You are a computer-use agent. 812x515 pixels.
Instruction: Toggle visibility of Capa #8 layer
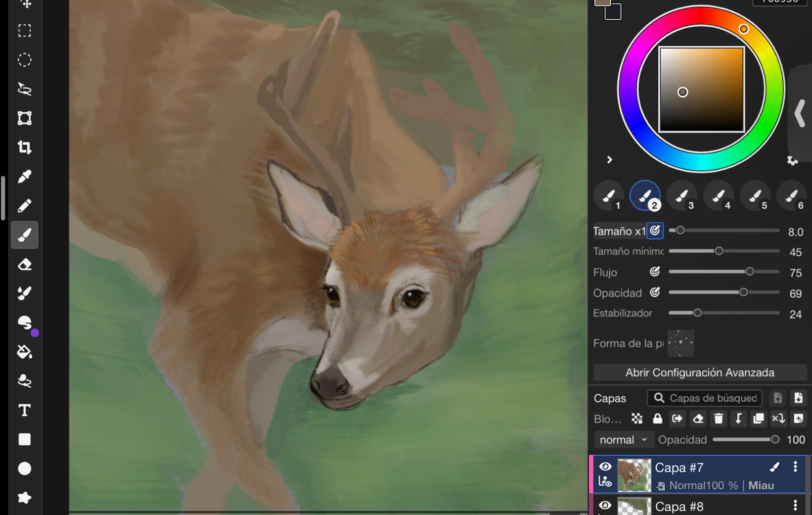point(605,505)
